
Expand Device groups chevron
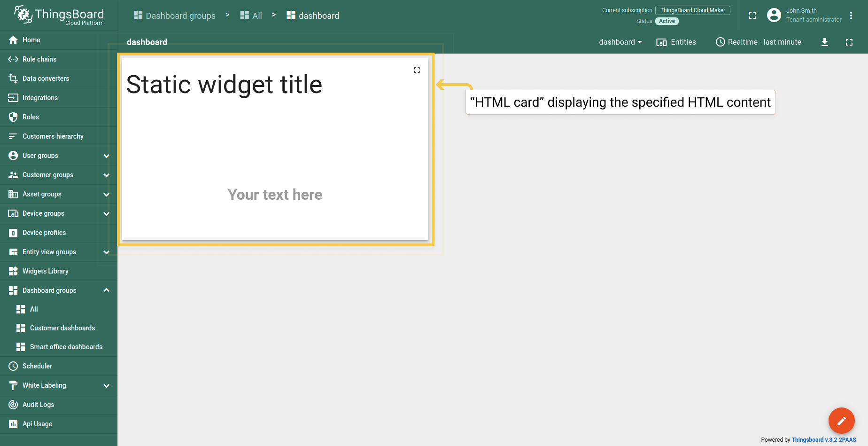tap(107, 214)
